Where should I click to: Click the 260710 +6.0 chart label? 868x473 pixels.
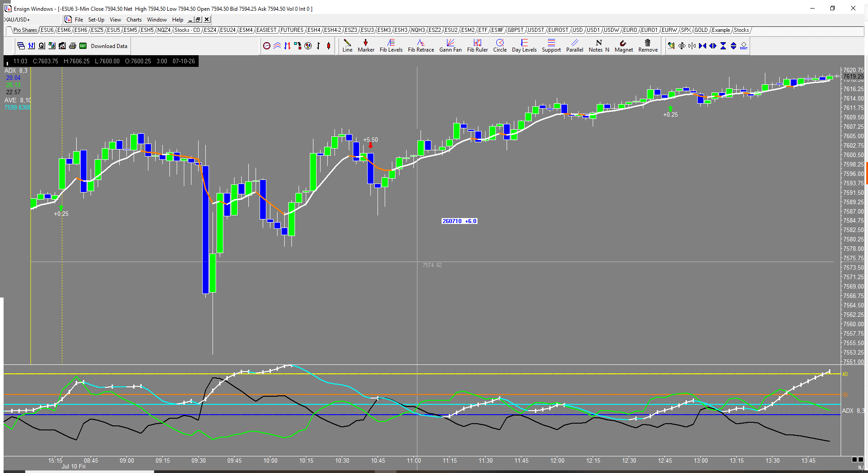point(460,221)
